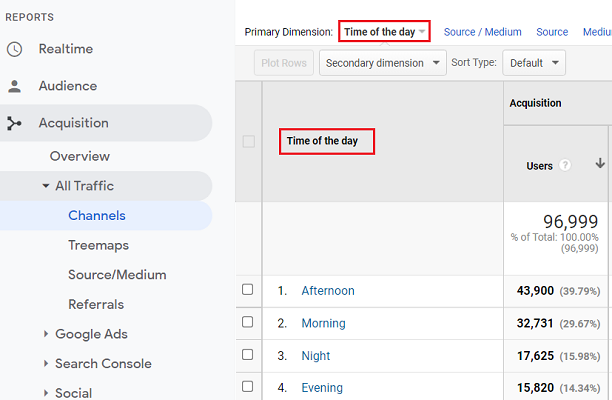Open the Afternoon row link
This screenshot has width=612, height=400.
tap(328, 291)
